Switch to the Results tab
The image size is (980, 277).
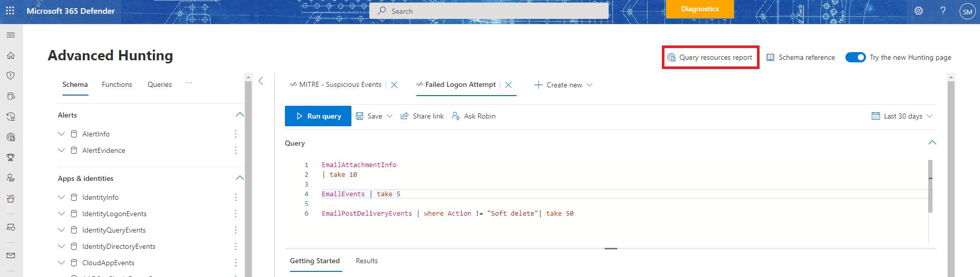pos(367,261)
